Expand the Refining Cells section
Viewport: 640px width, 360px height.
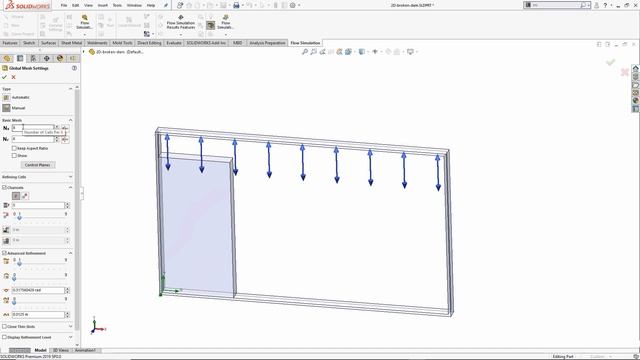(70, 177)
